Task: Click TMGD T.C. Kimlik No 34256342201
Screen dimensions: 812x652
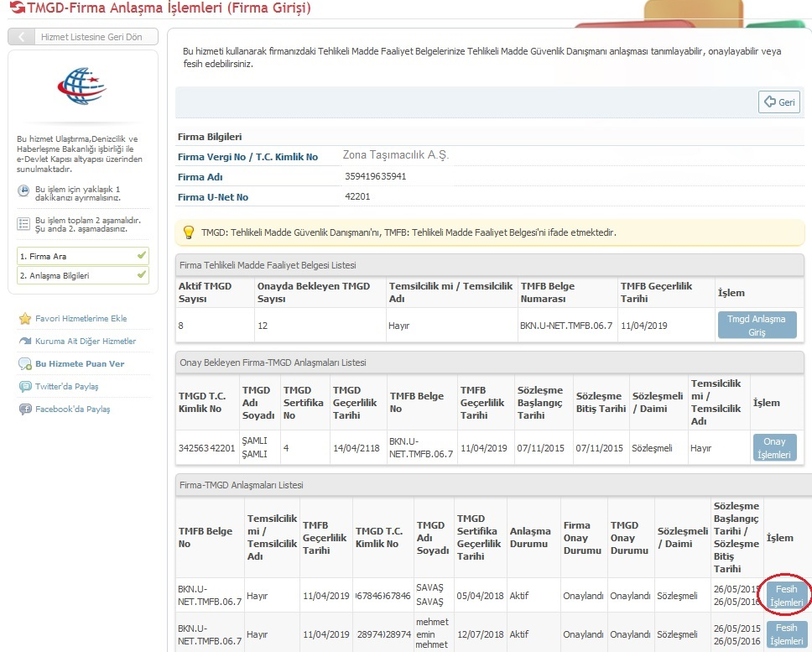Action: tap(206, 448)
